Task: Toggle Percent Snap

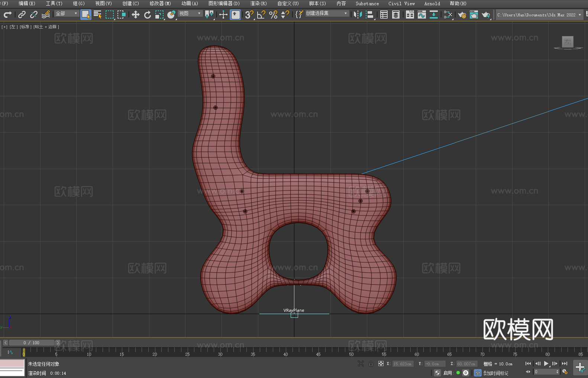Action: 273,14
